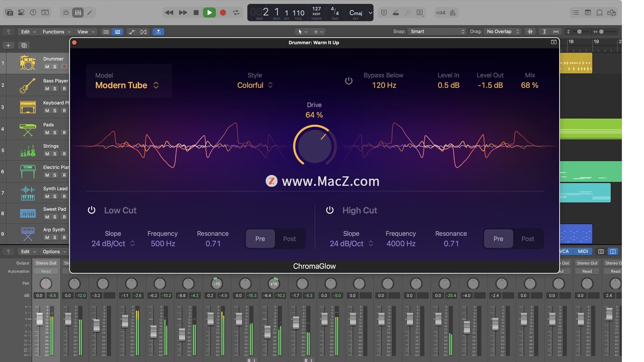Close the ChromaGlow plugin window
The height and width of the screenshot is (362, 644).
[x=74, y=43]
